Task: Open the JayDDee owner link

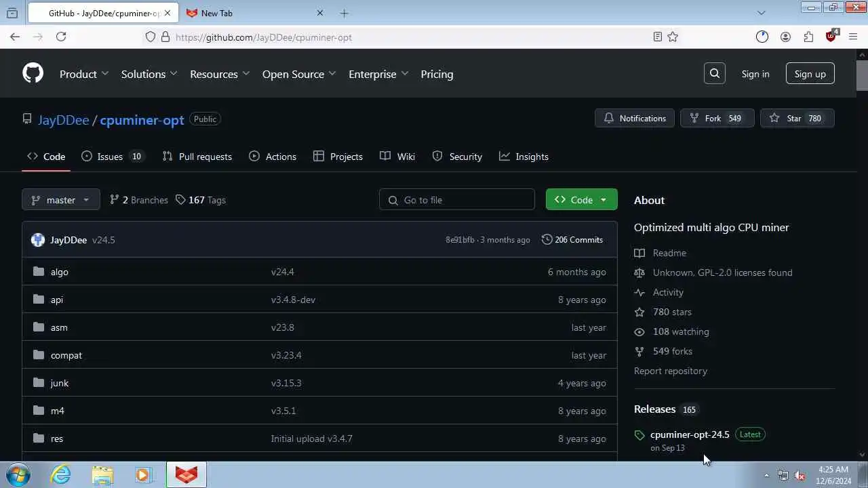Action: coord(64,120)
